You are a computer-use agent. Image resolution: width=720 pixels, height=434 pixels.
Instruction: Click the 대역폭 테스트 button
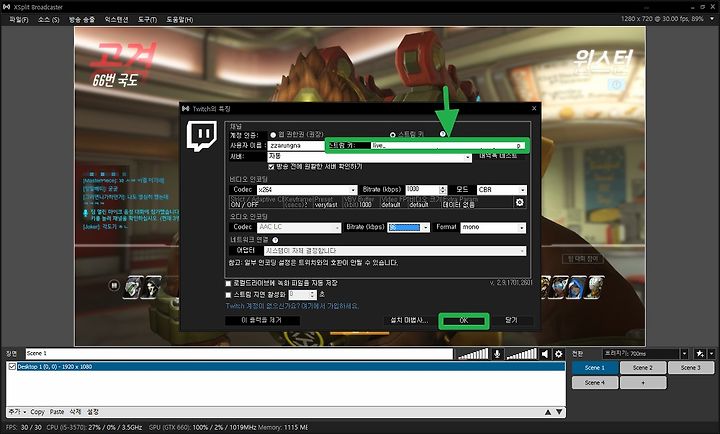498,156
